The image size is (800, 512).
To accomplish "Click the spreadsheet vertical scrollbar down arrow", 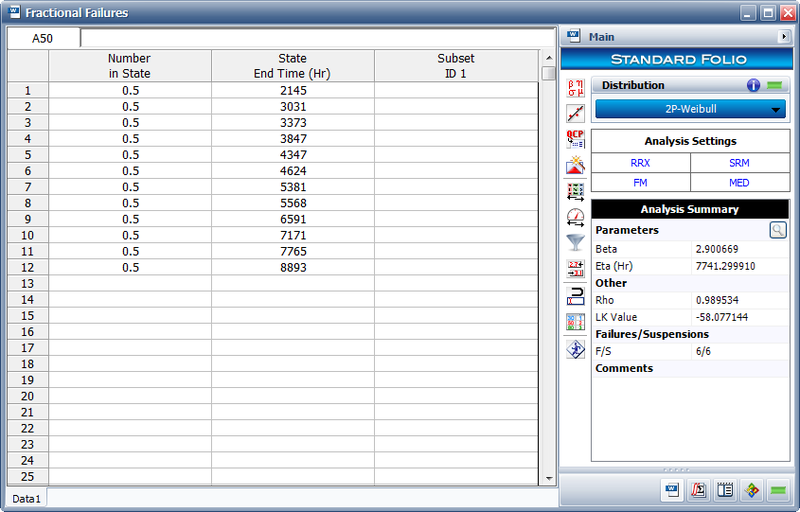I will pos(547,478).
